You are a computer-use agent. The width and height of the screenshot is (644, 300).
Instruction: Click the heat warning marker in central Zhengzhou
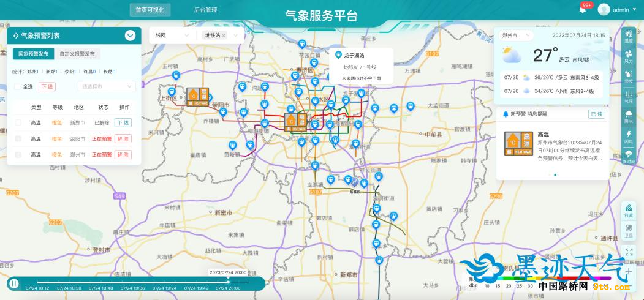tap(296, 122)
